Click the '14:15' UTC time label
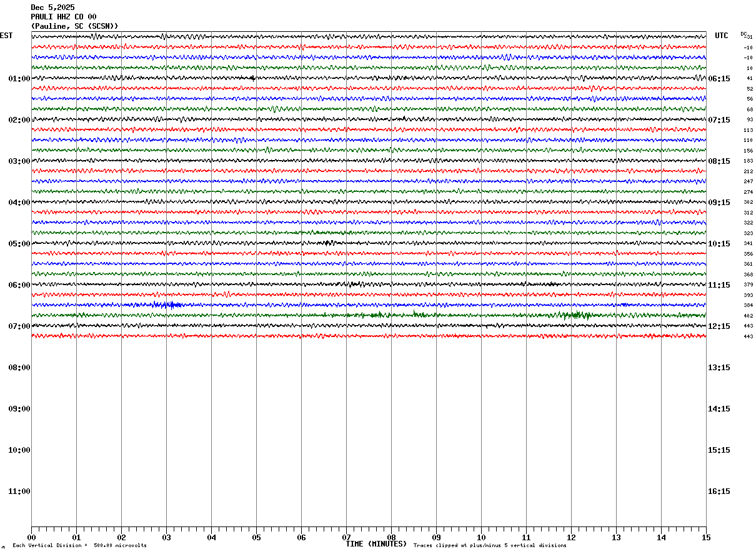The image size is (756, 554). 719,409
